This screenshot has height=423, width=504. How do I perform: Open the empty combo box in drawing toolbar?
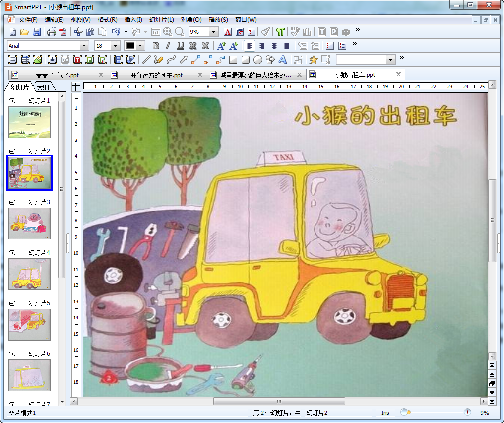point(366,60)
